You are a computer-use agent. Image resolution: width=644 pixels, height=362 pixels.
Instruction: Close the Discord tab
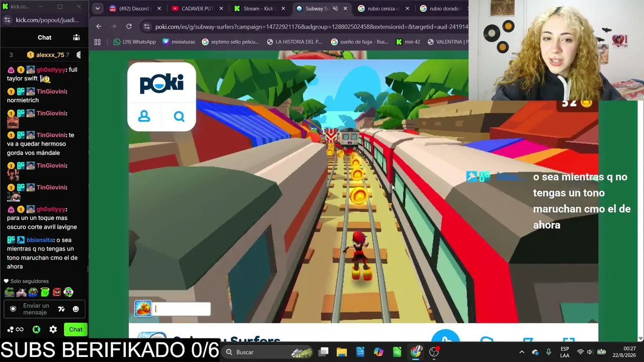click(159, 9)
